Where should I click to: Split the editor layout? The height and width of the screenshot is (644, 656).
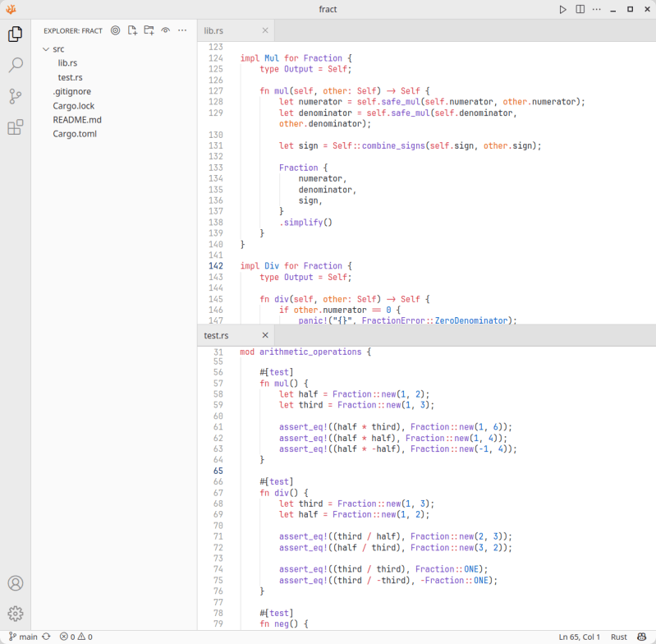580,9
